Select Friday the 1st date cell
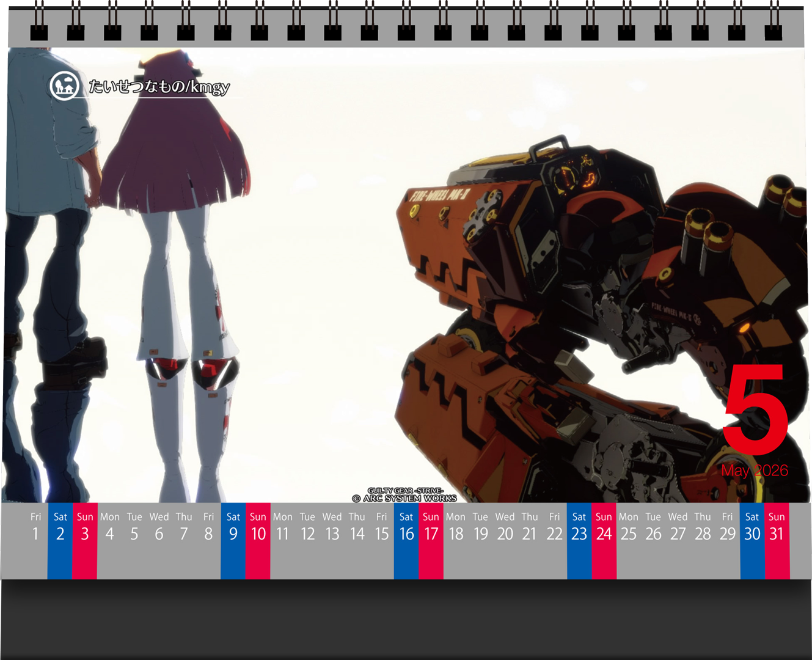Viewport: 812px width, 660px height. point(35,528)
